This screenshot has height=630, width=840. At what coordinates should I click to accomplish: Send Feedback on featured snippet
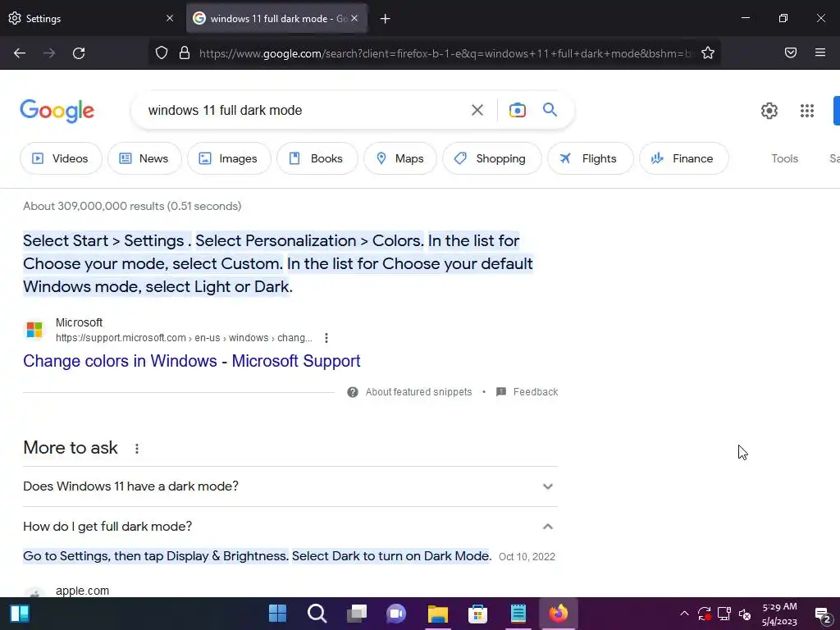click(535, 392)
